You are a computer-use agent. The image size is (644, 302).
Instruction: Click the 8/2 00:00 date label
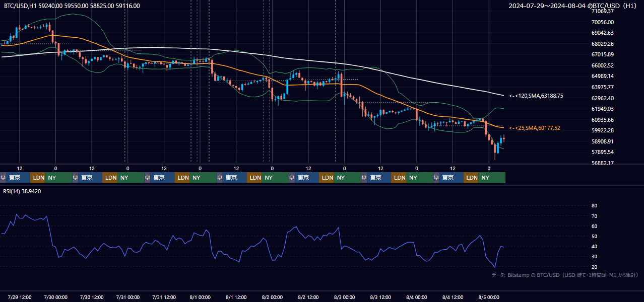[272, 297]
